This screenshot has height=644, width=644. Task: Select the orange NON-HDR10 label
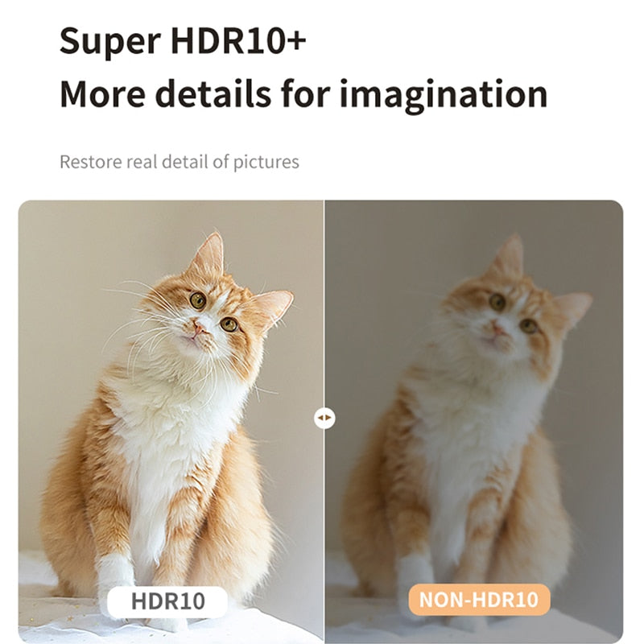tap(479, 599)
